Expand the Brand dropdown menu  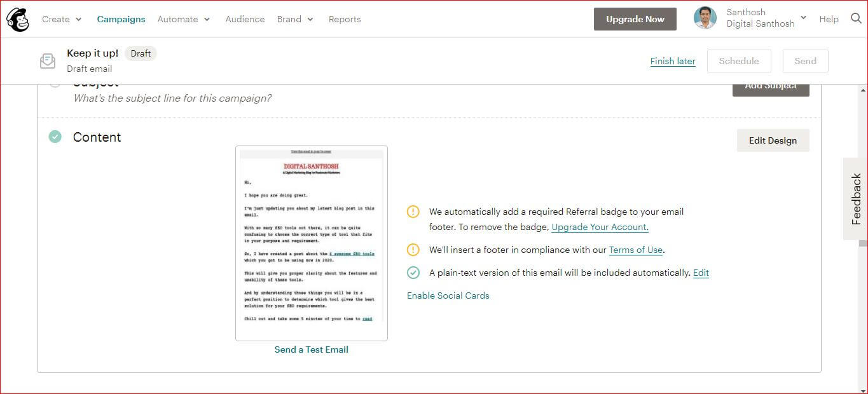click(x=295, y=19)
